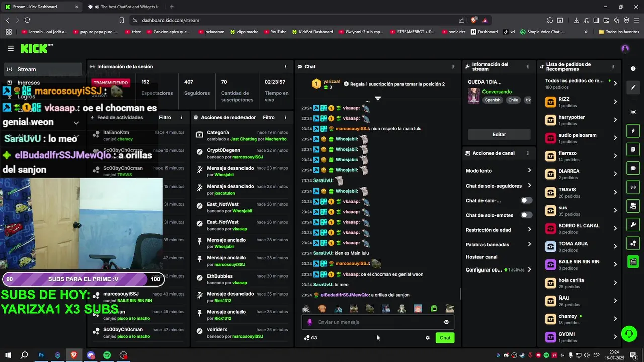The height and width of the screenshot is (362, 644).
Task: Open Información del stream options menu
Action: coord(528,67)
